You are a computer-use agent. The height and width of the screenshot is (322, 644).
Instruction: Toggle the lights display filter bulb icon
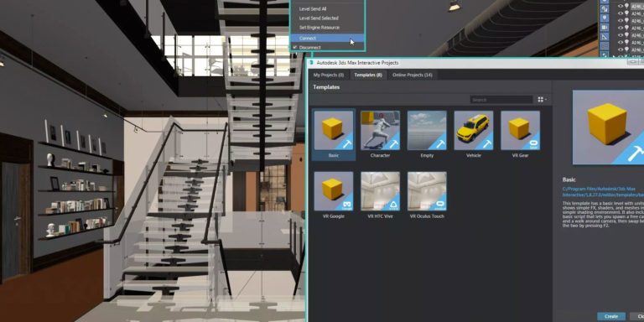point(605,18)
